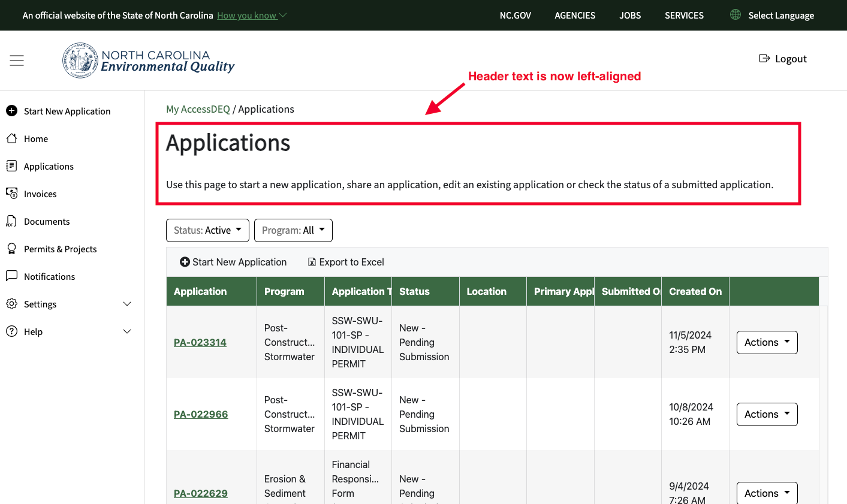847x504 pixels.
Task: Click the Invoices money icon
Action: (11, 193)
